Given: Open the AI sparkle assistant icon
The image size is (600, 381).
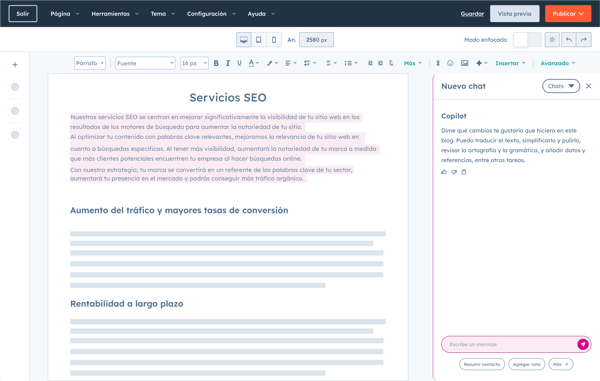Looking at the screenshot, I should (481, 63).
